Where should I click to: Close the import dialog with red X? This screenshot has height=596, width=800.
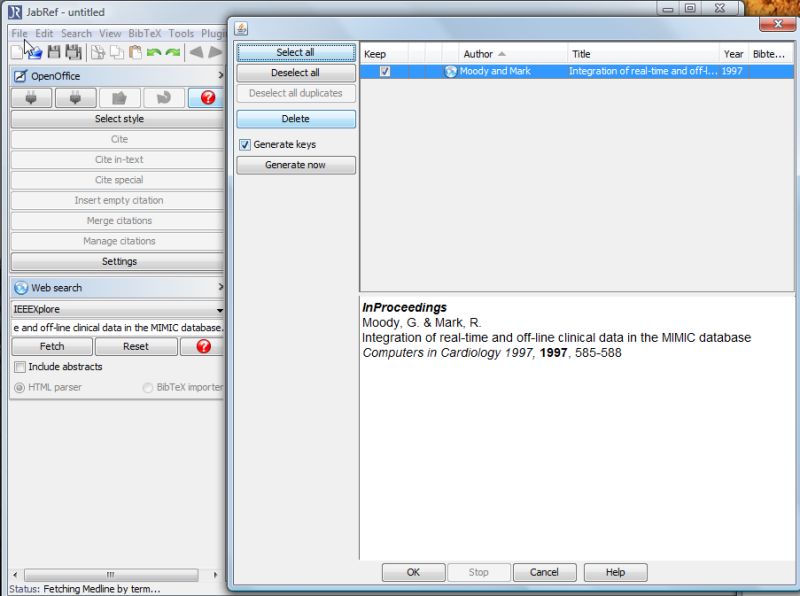[x=777, y=23]
